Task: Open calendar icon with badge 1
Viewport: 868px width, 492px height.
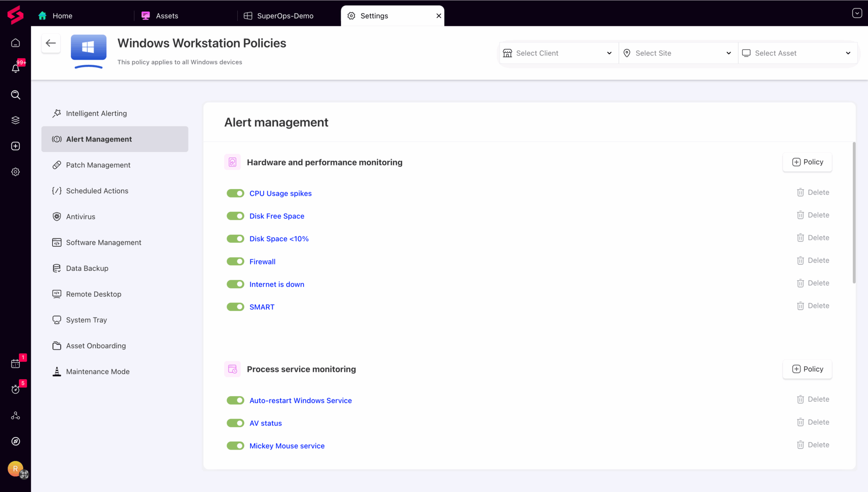Action: pyautogui.click(x=15, y=364)
